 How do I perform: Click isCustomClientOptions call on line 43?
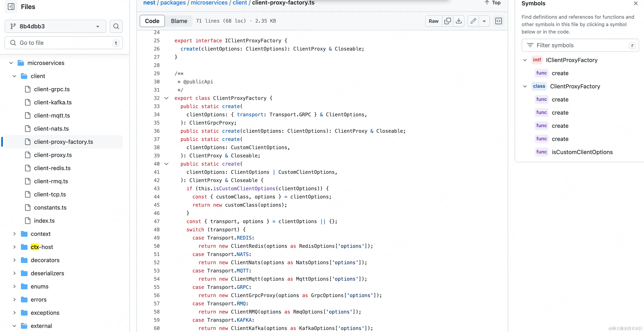244,189
